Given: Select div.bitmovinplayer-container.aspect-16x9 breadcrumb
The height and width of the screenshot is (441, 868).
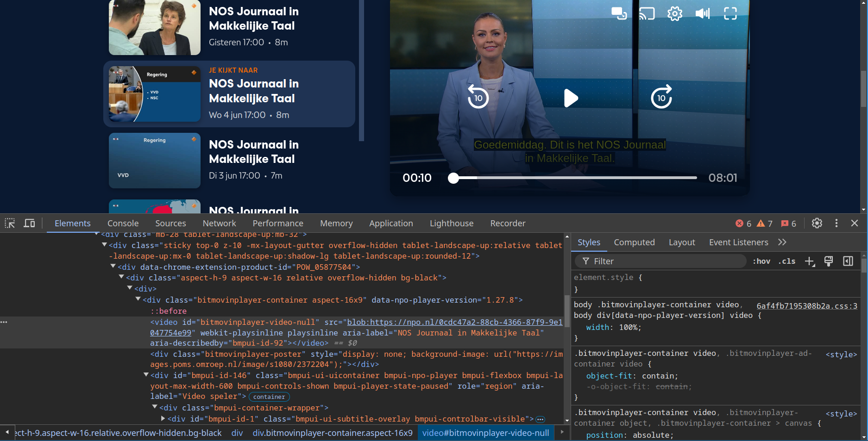Looking at the screenshot, I should [x=333, y=433].
